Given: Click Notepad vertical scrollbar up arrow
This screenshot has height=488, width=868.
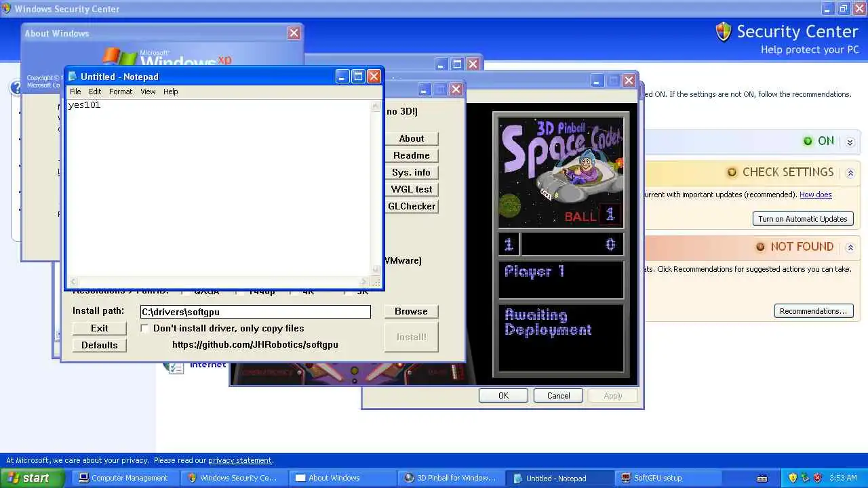Looking at the screenshot, I should (376, 106).
